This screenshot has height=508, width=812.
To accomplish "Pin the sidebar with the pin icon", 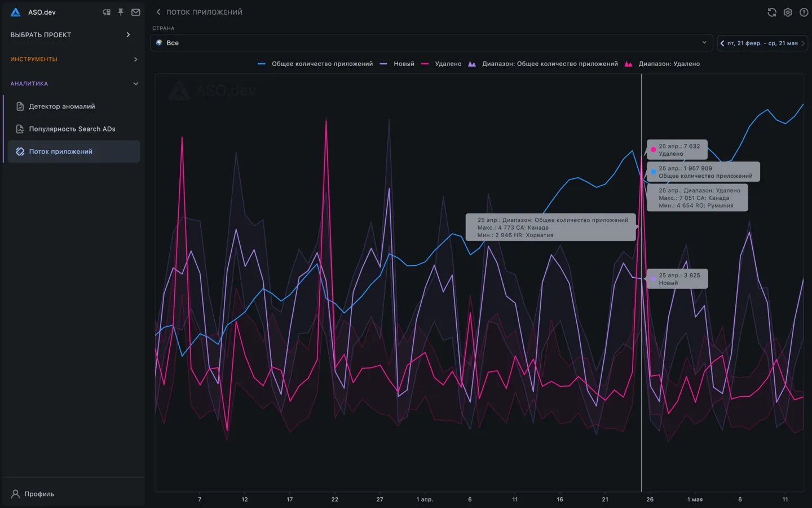I will tap(121, 12).
